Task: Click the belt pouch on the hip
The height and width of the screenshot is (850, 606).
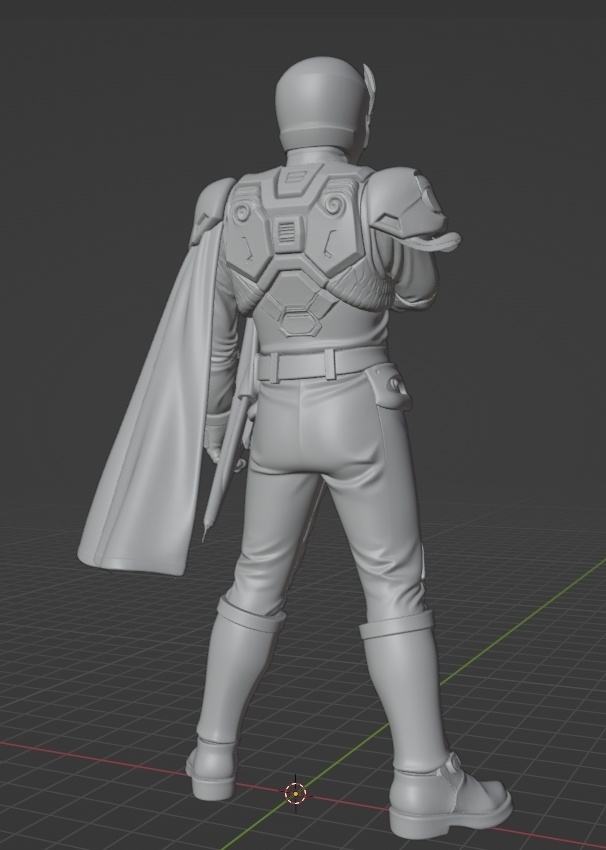Action: pos(388,388)
